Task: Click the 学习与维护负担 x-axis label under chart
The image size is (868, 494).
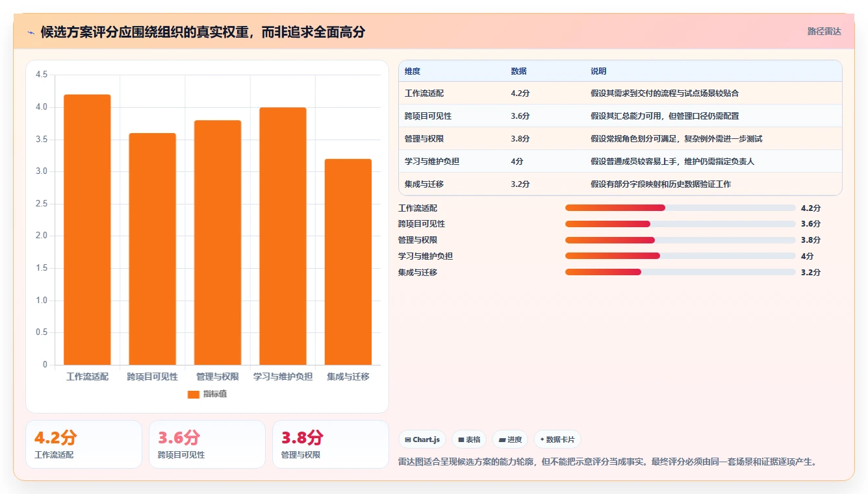Action: (283, 377)
